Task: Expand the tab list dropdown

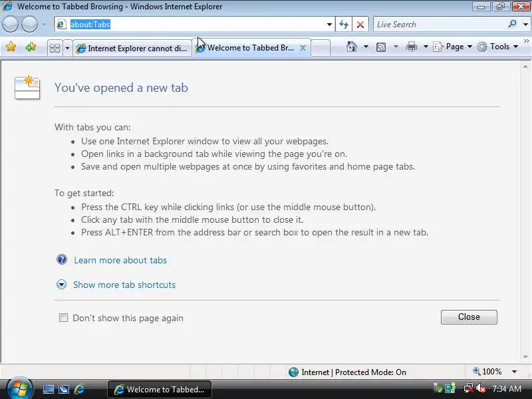Action: 67,48
